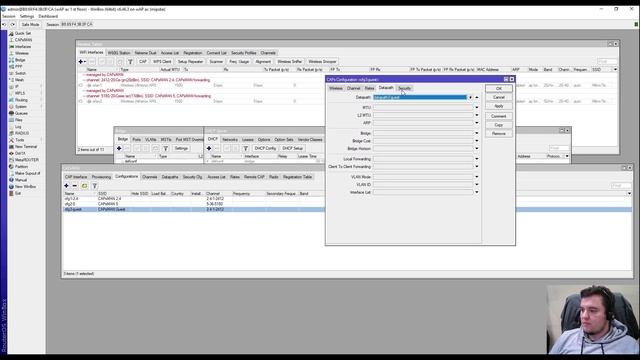Open Queues in the sidebar

(x=21, y=113)
